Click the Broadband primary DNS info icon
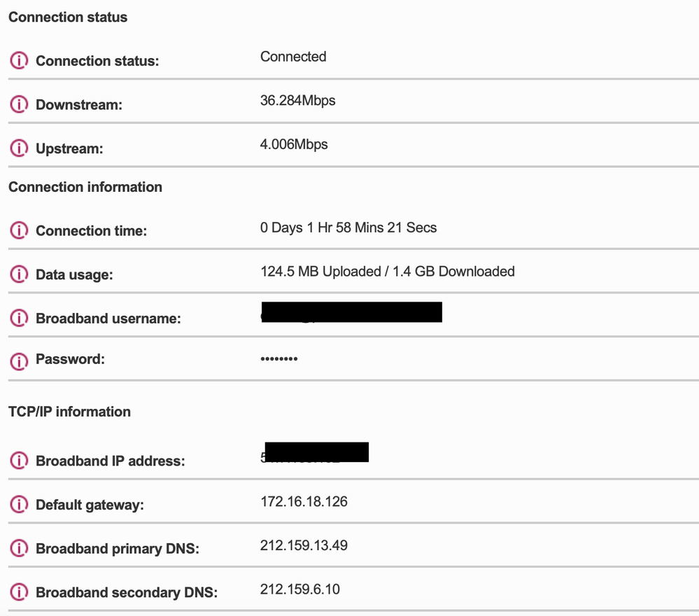 pos(19,549)
